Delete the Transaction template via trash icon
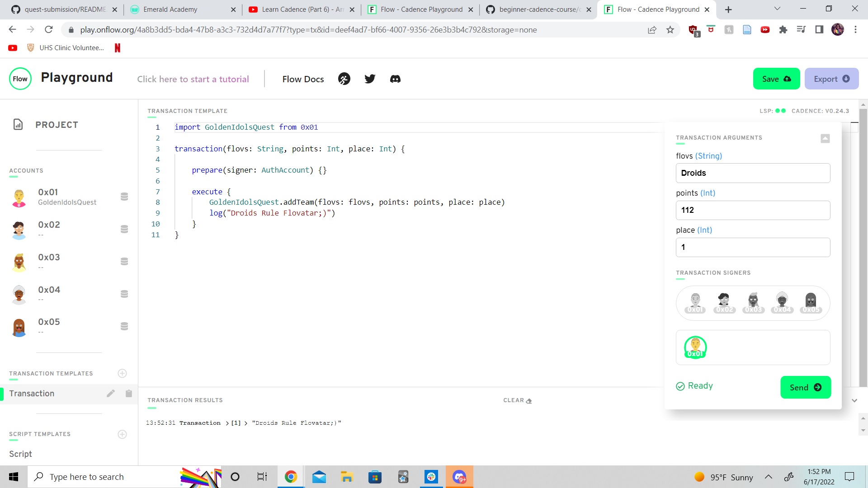Screen dimensions: 868x488 (x=129, y=393)
